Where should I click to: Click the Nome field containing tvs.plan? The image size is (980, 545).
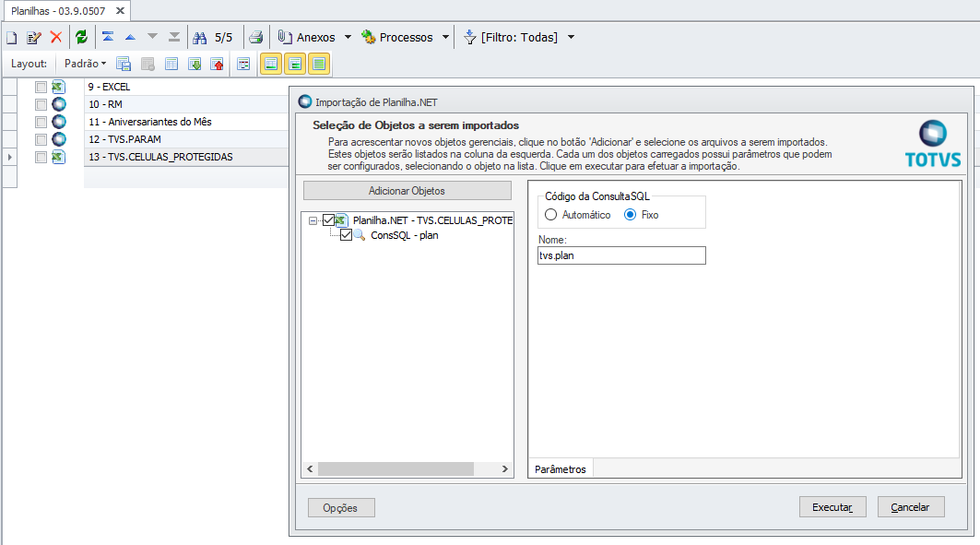pos(621,255)
